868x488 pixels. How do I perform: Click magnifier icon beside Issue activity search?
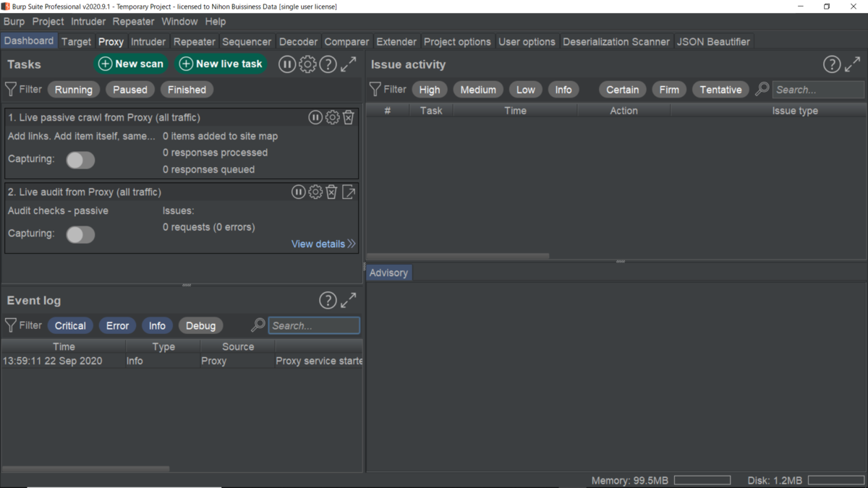[x=762, y=90]
